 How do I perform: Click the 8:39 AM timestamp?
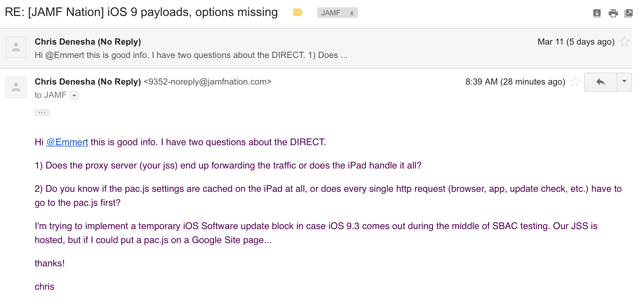coord(515,82)
